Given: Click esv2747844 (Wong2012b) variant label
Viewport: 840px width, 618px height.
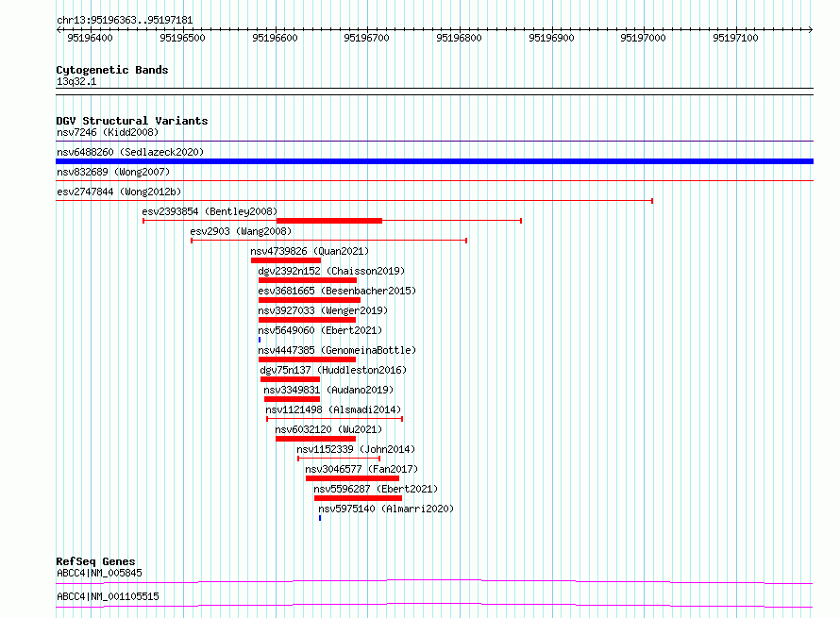Looking at the screenshot, I should 119,192.
